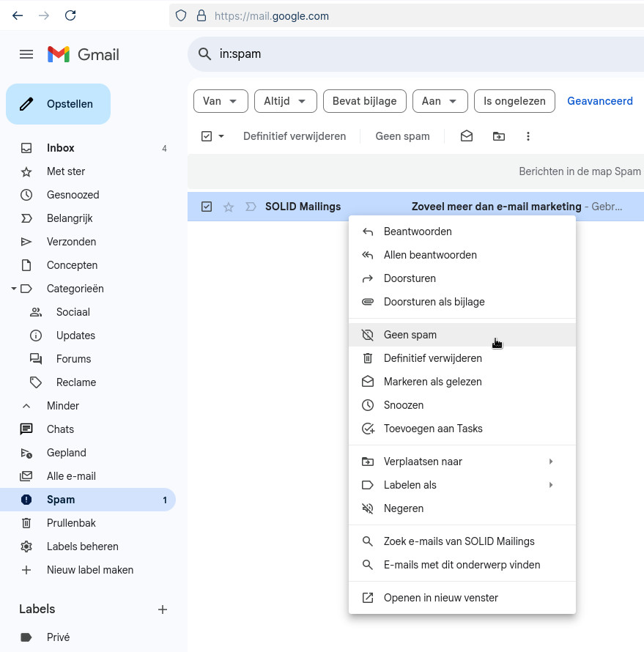The height and width of the screenshot is (652, 644).
Task: Open the Belangrijk folder
Action: click(88, 218)
